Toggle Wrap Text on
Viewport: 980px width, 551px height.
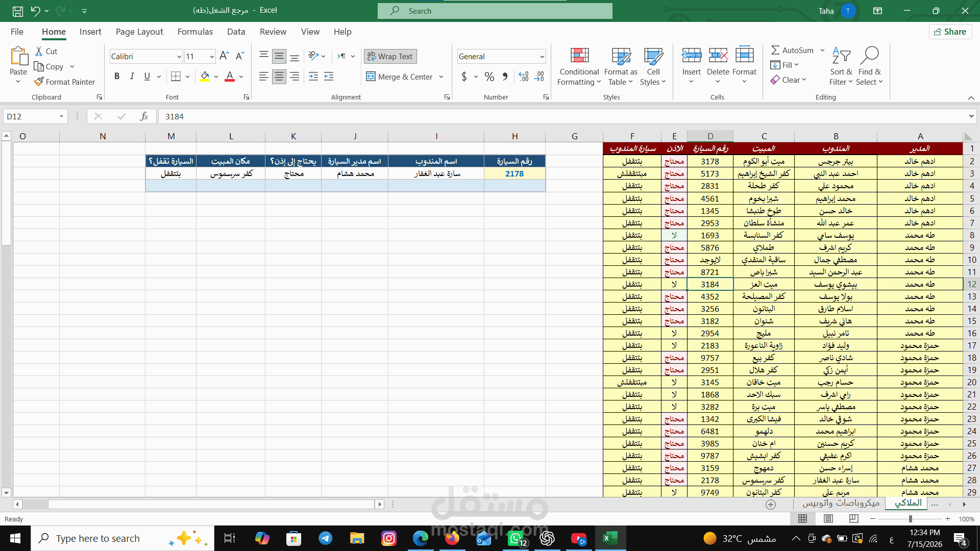point(390,56)
